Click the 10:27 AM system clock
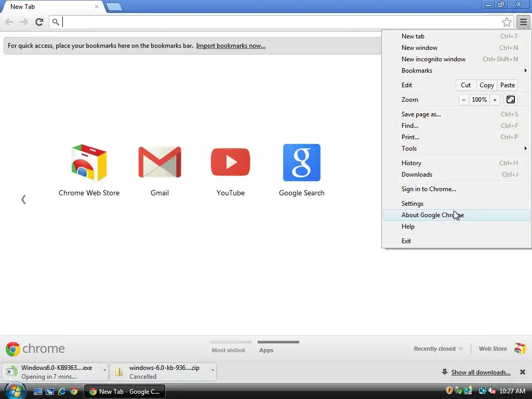The width and height of the screenshot is (532, 399). coord(512,391)
